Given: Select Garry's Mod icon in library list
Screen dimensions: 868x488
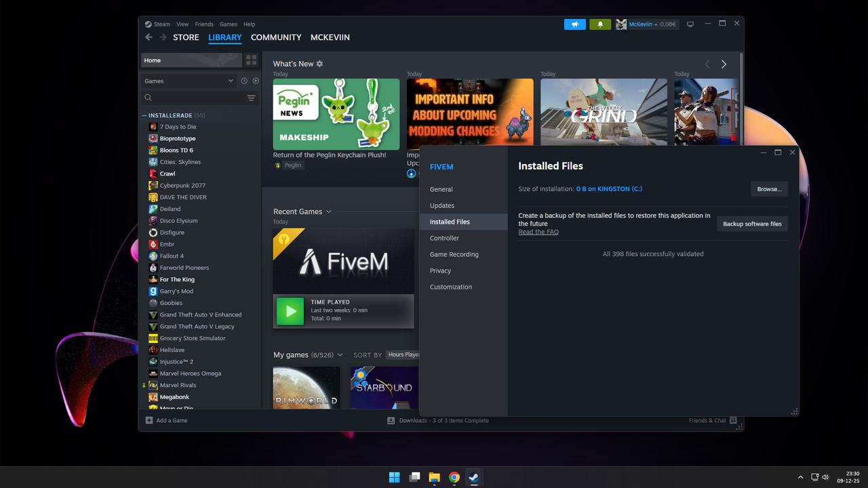Looking at the screenshot, I should (x=153, y=291).
